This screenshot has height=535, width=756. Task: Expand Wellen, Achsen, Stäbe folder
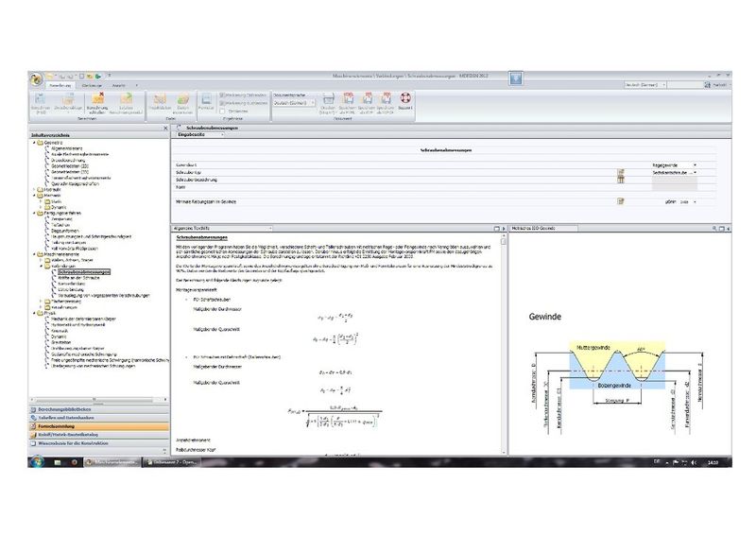point(41,260)
